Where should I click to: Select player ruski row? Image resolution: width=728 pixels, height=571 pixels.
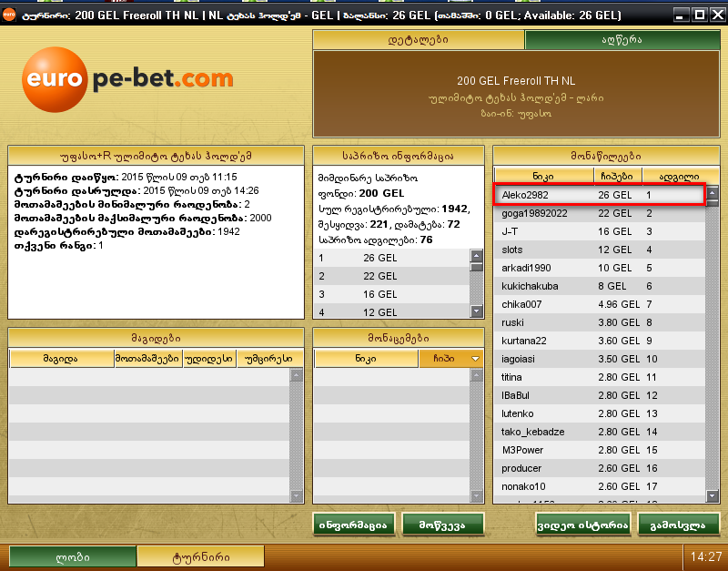click(600, 322)
